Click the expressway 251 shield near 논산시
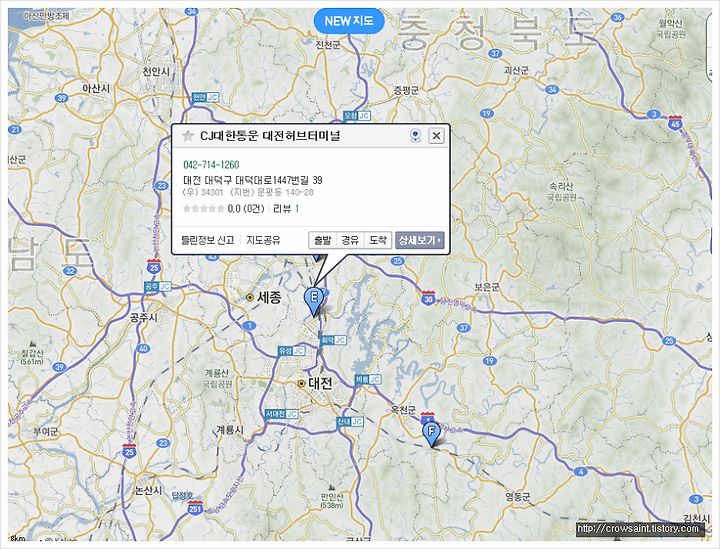The width and height of the screenshot is (720, 549). (195, 508)
